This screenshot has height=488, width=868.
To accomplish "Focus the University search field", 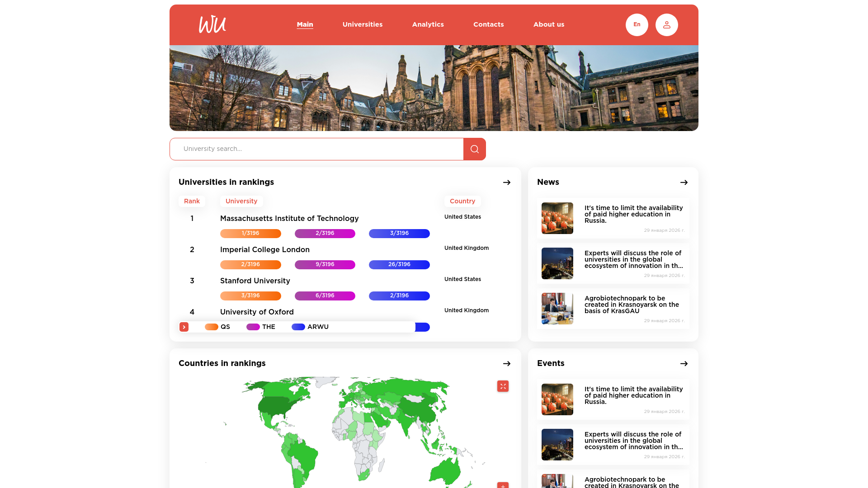I will click(x=316, y=149).
